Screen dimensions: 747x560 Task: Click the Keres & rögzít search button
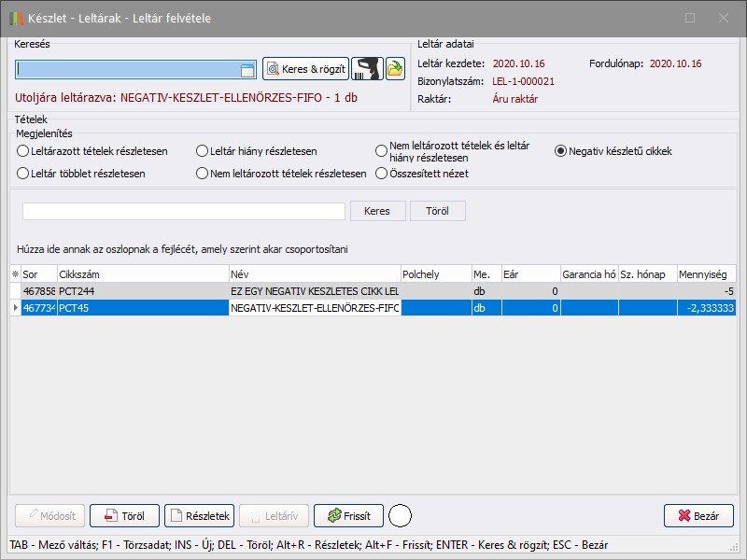point(305,69)
